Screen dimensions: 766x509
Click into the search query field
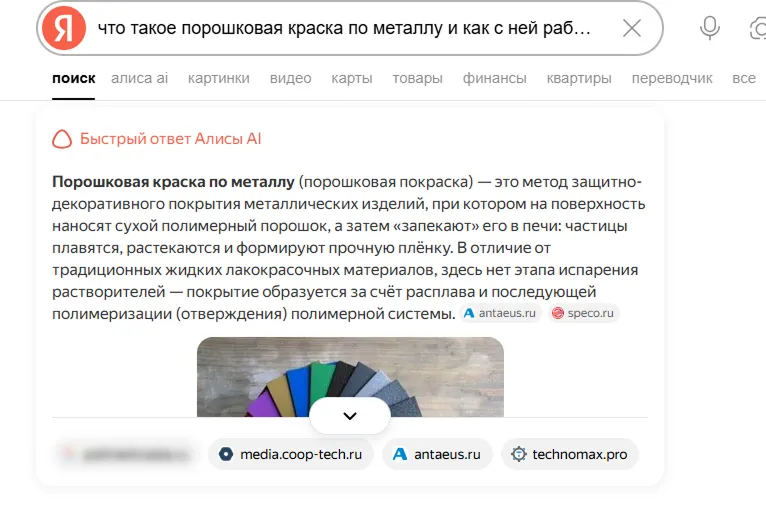344,28
